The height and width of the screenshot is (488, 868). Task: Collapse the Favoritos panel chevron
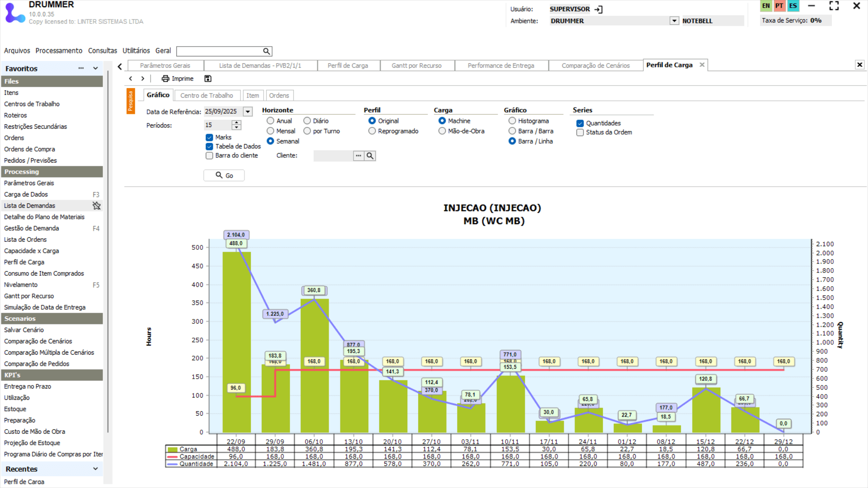tap(95, 68)
